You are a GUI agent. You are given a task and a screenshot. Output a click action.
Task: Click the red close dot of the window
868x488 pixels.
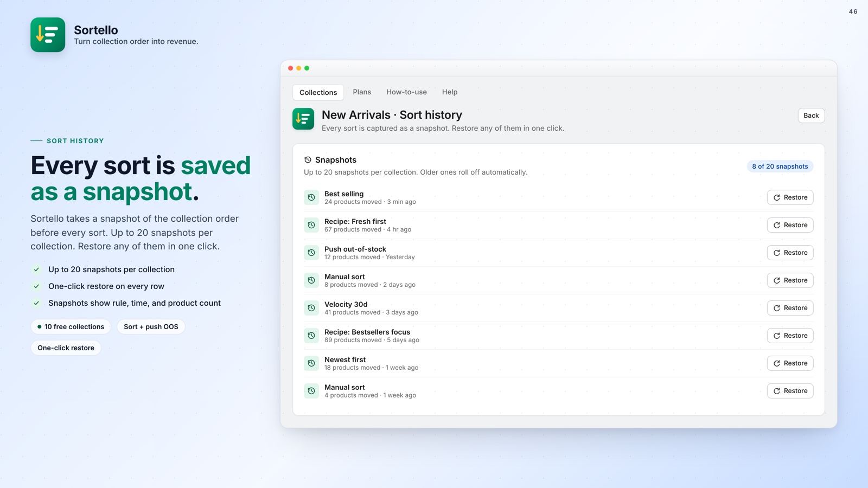point(291,68)
